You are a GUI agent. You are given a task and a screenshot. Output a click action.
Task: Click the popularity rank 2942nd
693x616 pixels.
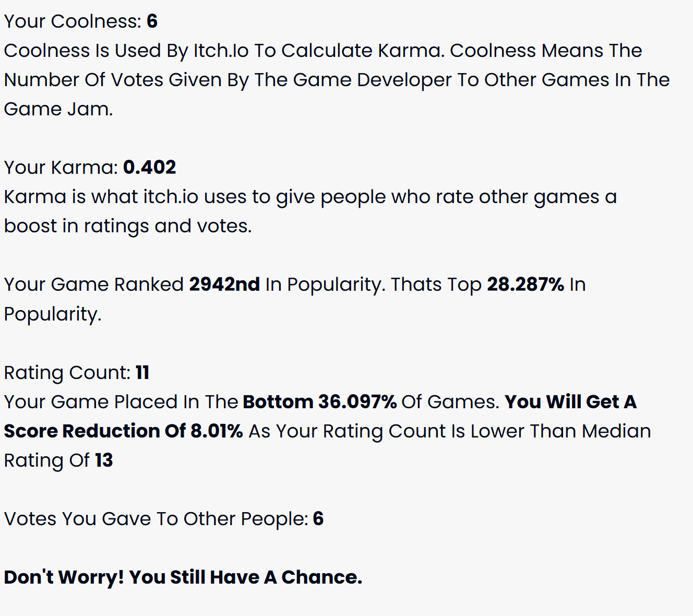pyautogui.click(x=224, y=285)
